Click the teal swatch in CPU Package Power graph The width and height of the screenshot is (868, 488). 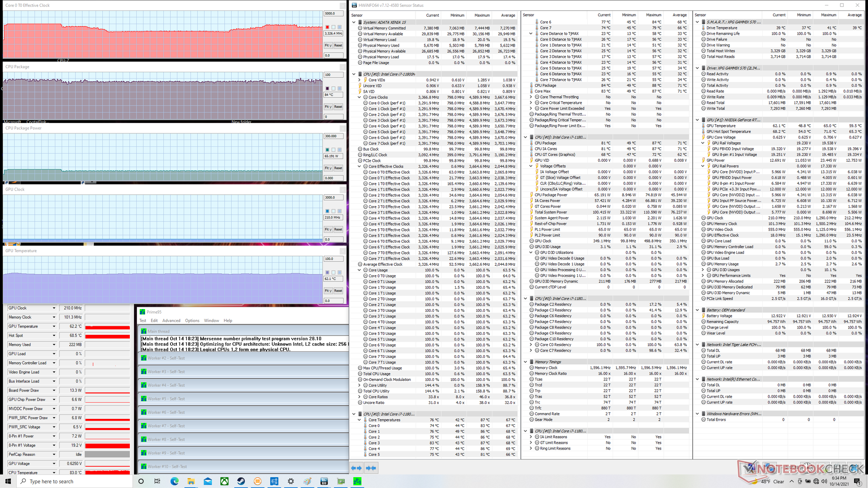(327, 150)
